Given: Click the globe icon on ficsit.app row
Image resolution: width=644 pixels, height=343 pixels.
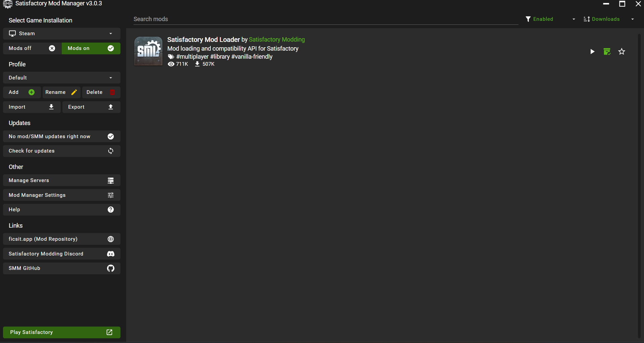Looking at the screenshot, I should pos(111,239).
